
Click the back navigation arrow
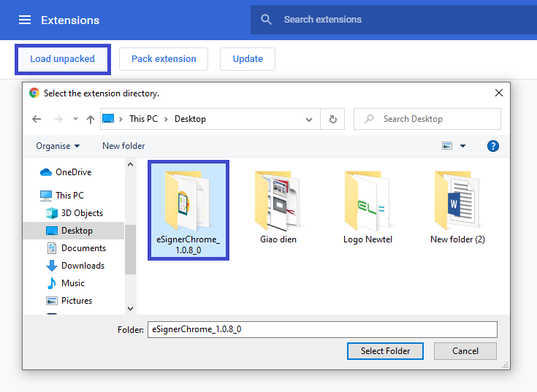[x=37, y=119]
